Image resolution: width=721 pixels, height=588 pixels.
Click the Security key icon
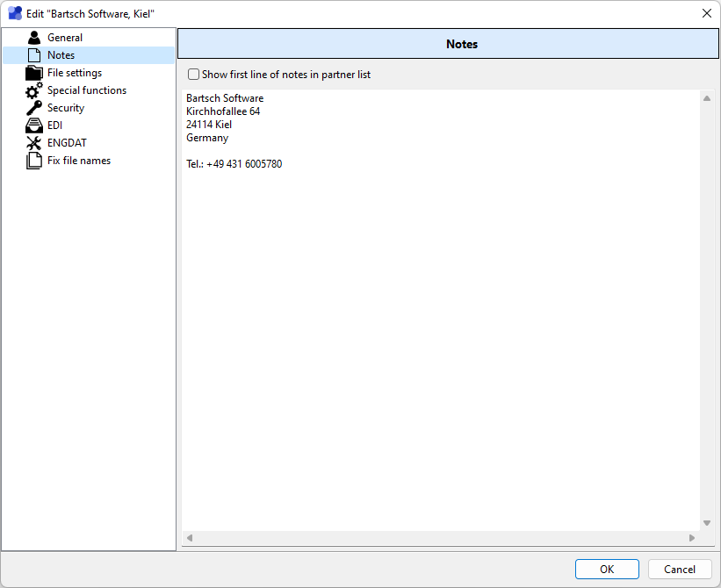(x=34, y=108)
